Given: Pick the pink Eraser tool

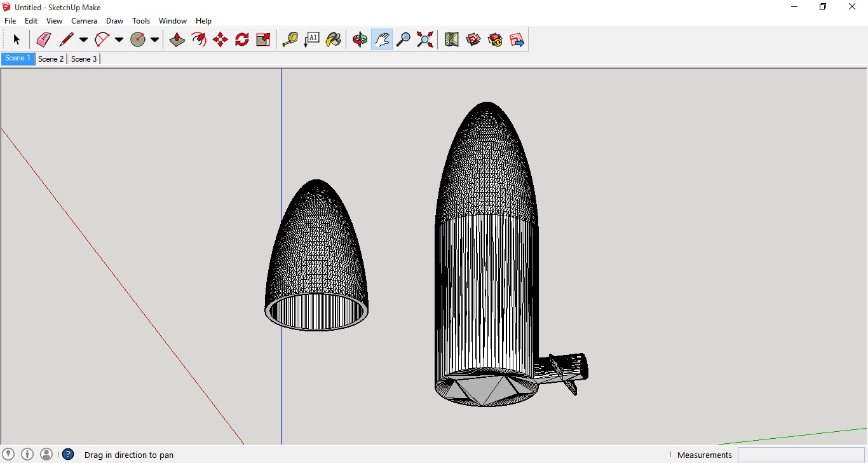Looking at the screenshot, I should tap(43, 39).
